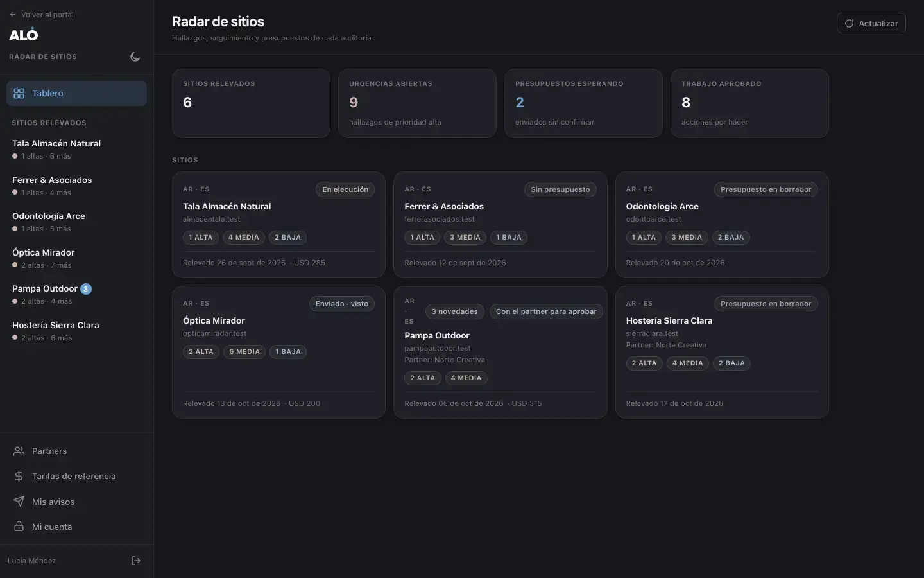924x578 pixels.
Task: Open the Odontología Arce card title
Action: (662, 206)
